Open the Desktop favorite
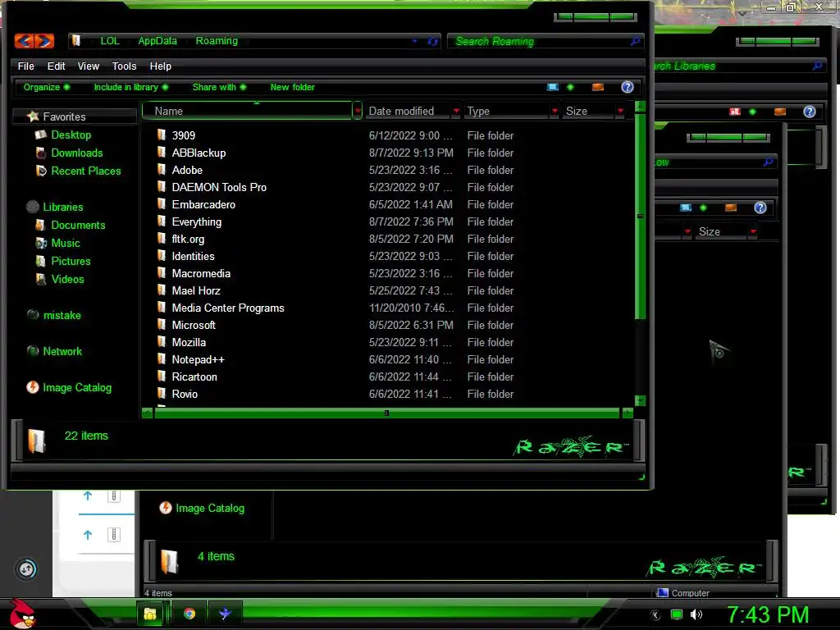This screenshot has height=630, width=840. pyautogui.click(x=71, y=135)
